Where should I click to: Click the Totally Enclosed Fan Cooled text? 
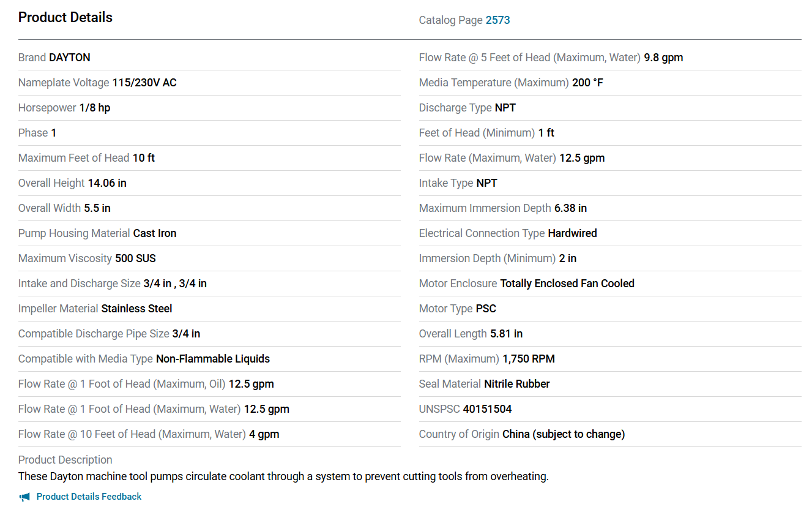point(567,284)
